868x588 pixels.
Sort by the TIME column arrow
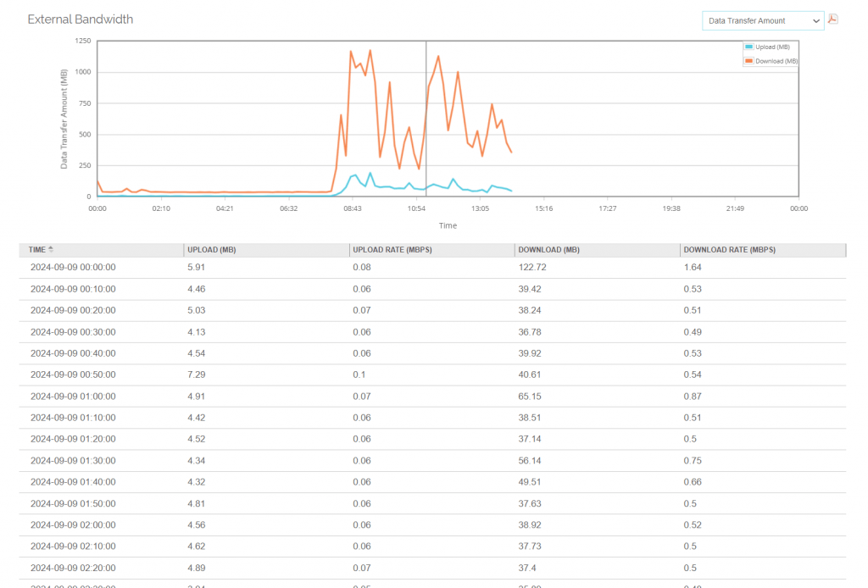(51, 249)
